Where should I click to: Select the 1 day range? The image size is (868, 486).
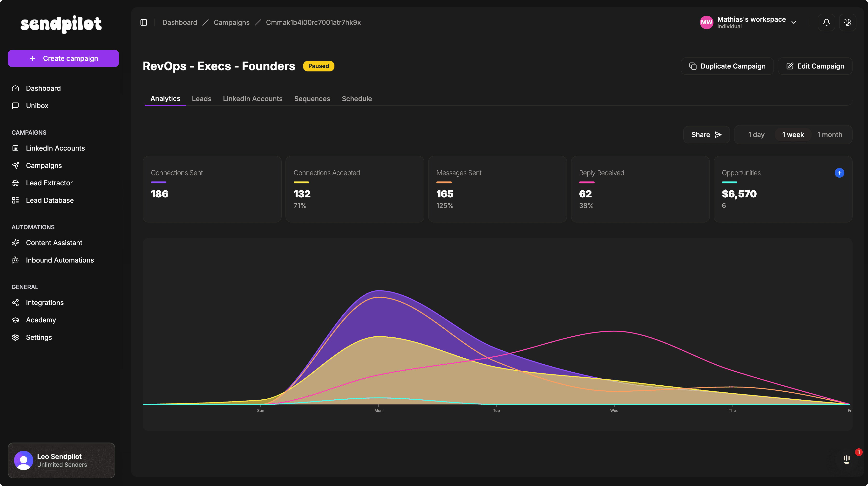pos(756,135)
